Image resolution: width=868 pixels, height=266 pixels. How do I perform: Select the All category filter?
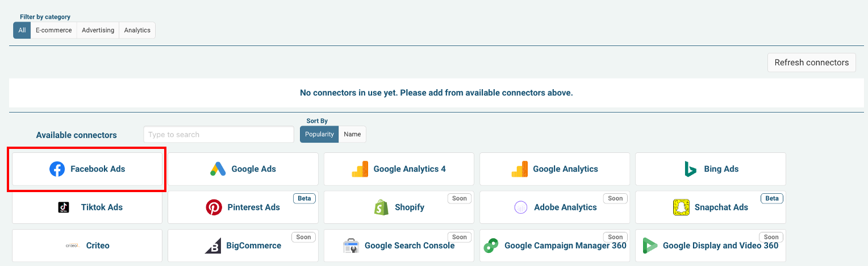(x=22, y=30)
